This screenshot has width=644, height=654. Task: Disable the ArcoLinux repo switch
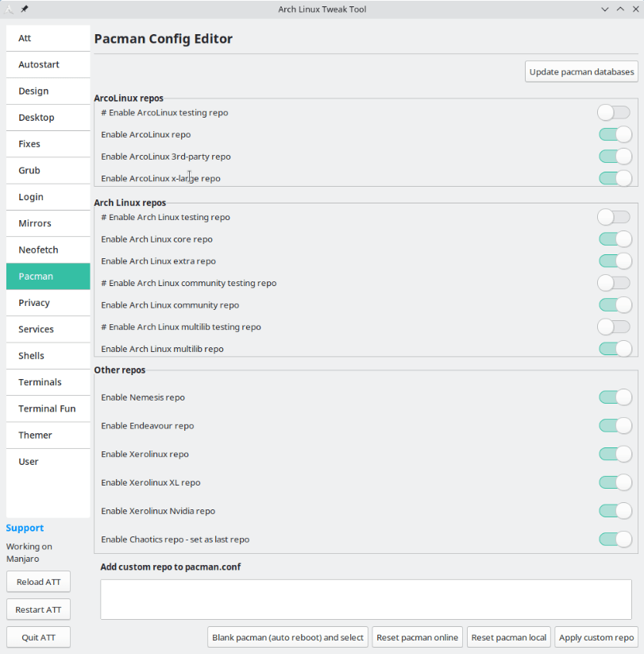point(615,135)
